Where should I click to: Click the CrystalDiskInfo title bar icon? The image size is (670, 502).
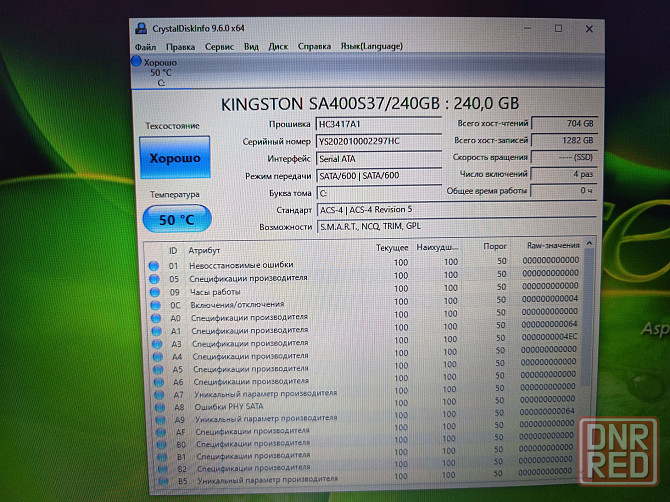pos(141,29)
